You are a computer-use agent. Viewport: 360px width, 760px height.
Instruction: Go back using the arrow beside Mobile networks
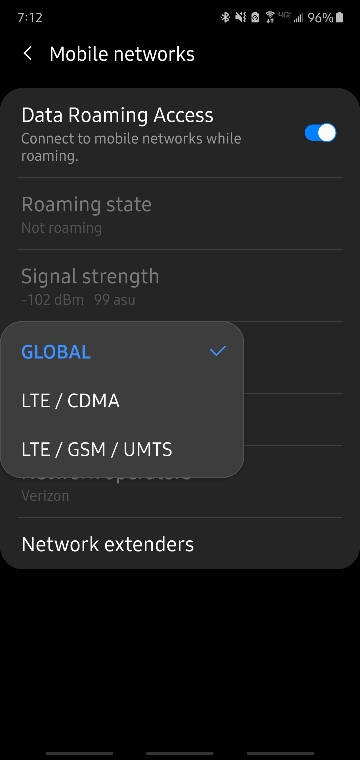click(28, 54)
